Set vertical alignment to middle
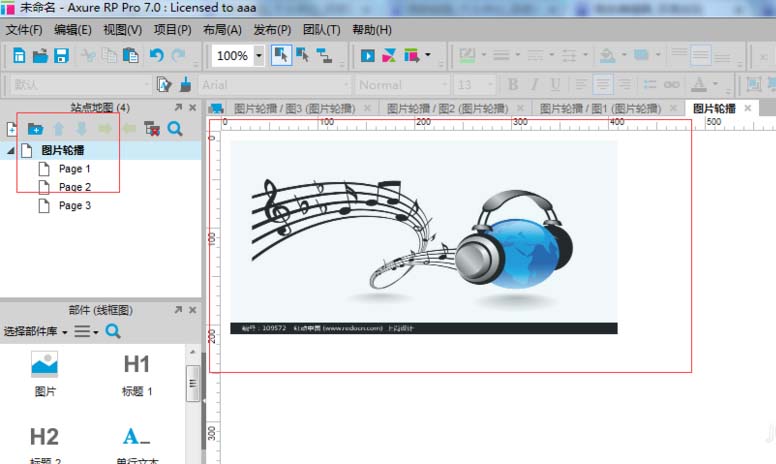The image size is (776, 464). (x=701, y=55)
